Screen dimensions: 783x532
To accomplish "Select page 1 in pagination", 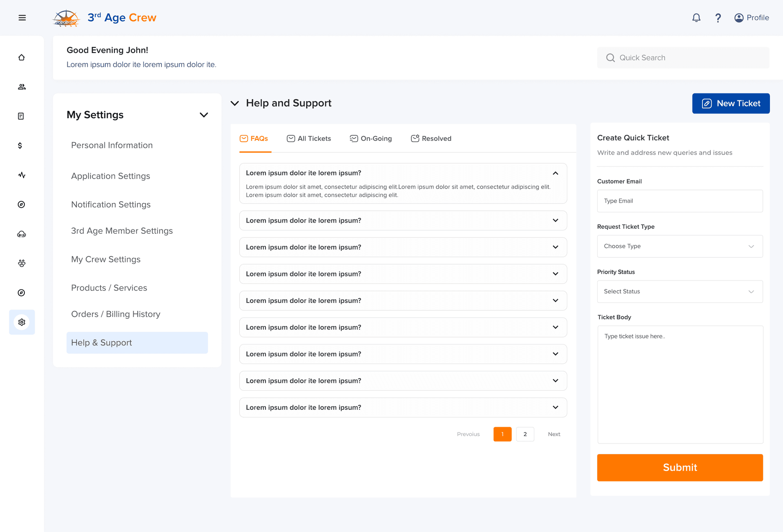I will coord(502,434).
